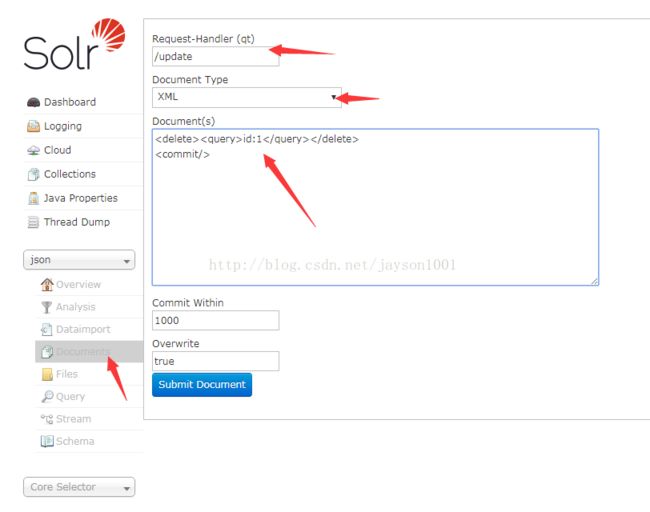The width and height of the screenshot is (650, 512).
Task: Open the Analysis sub-menu item
Action: [76, 307]
